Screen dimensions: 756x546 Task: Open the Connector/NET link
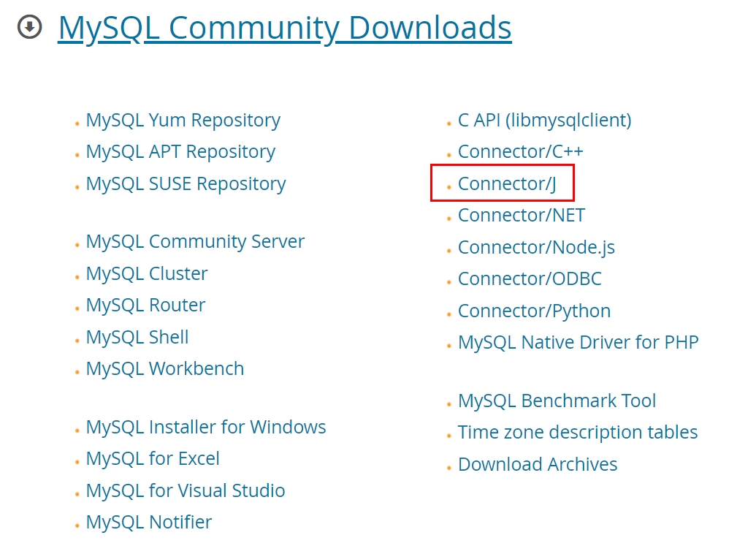pyautogui.click(x=522, y=216)
